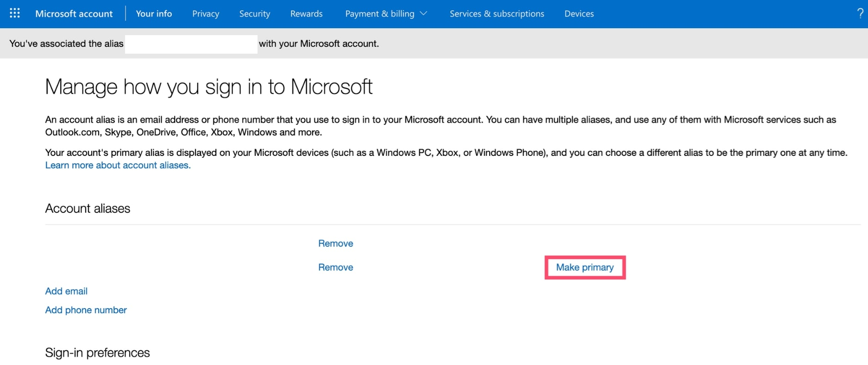Open Learn more about account aliases link
The height and width of the screenshot is (365, 868).
pyautogui.click(x=118, y=165)
